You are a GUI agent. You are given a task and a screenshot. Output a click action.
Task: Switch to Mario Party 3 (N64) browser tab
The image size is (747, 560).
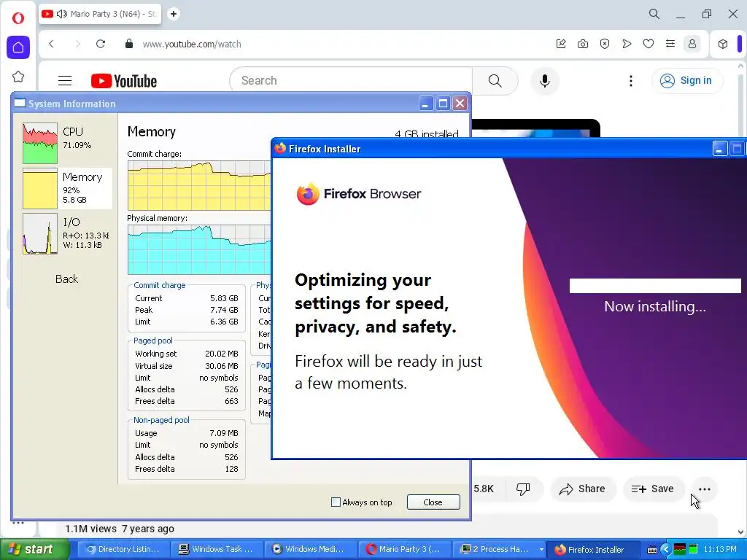101,14
